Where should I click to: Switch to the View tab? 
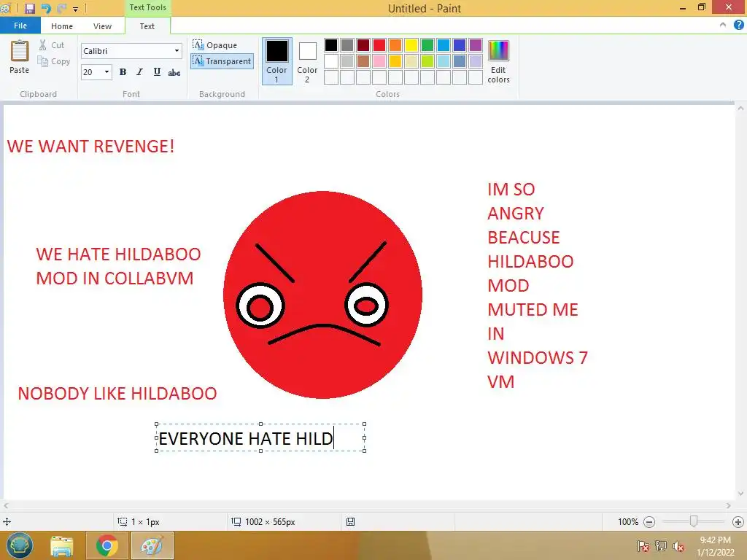[102, 26]
